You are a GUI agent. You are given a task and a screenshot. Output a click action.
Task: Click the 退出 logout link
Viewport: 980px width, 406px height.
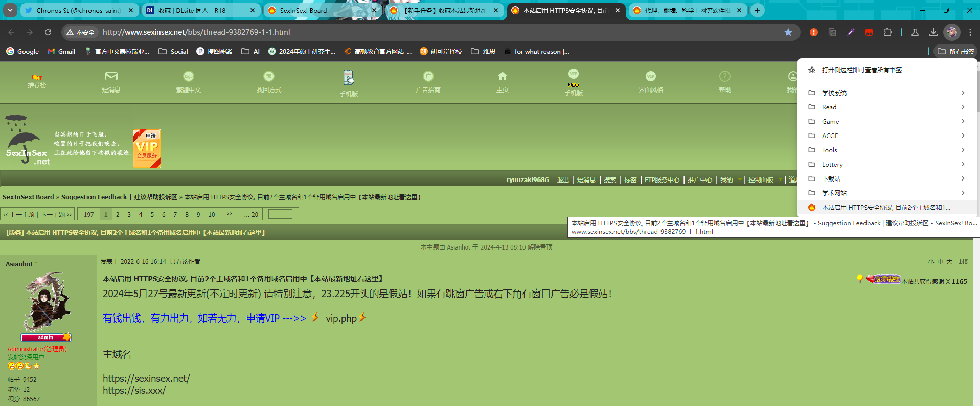[562, 179]
